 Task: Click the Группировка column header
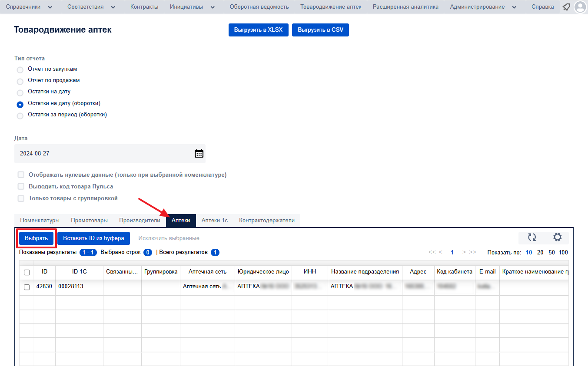pyautogui.click(x=161, y=272)
